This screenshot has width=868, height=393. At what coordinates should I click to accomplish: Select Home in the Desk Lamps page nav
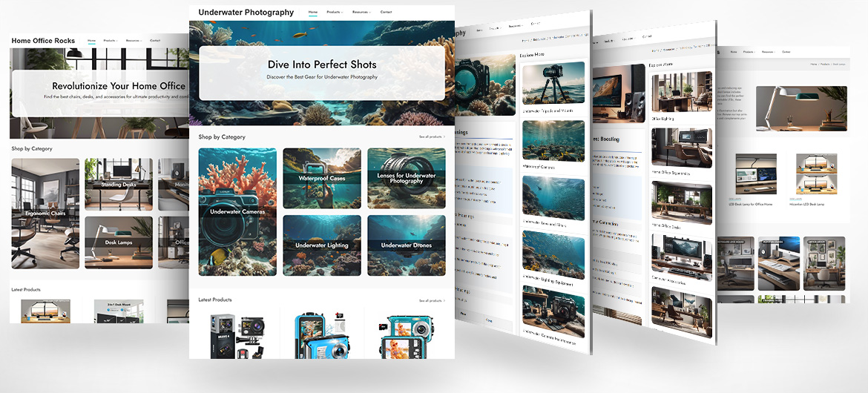tap(734, 51)
